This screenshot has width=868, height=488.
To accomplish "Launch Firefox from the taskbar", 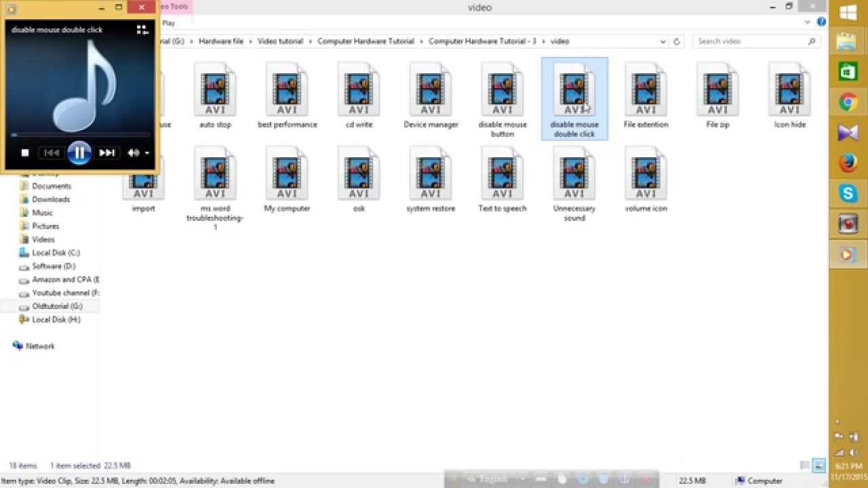I will tap(847, 161).
